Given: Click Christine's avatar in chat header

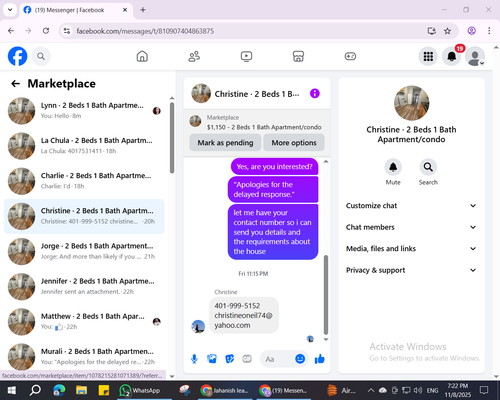Looking at the screenshot, I should point(201,94).
